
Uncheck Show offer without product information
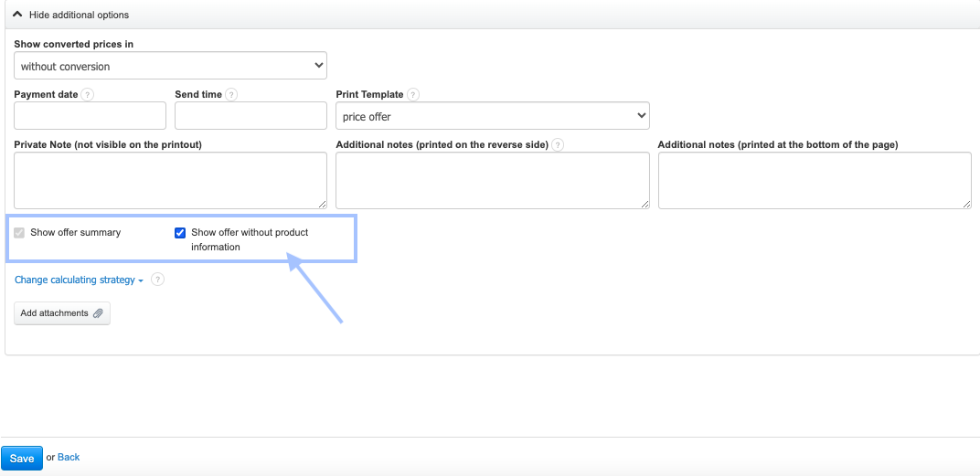pos(180,233)
